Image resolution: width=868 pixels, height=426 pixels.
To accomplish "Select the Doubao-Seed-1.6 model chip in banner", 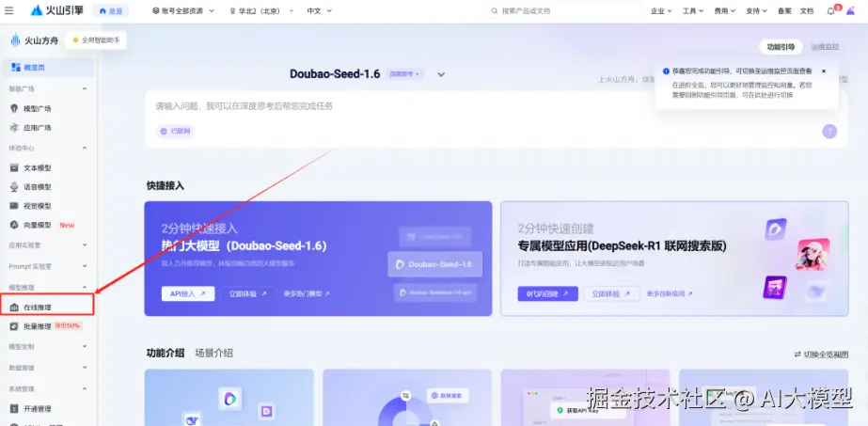I will [x=435, y=264].
